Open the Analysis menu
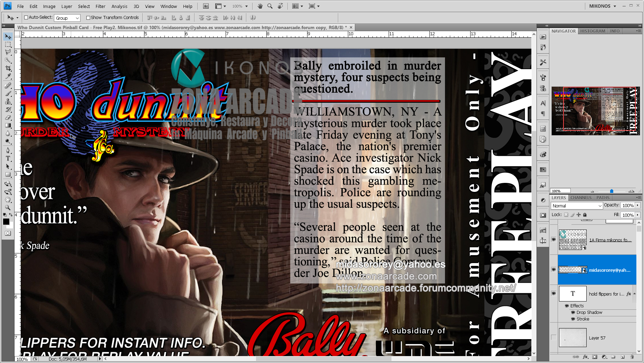This screenshot has height=363, width=644. [119, 6]
